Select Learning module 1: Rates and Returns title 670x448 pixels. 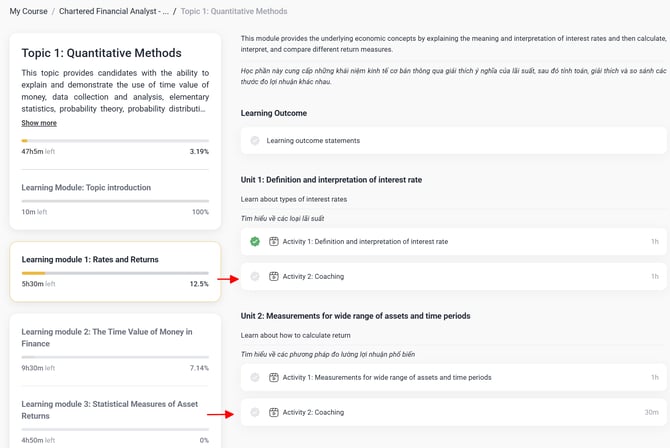[90, 259]
